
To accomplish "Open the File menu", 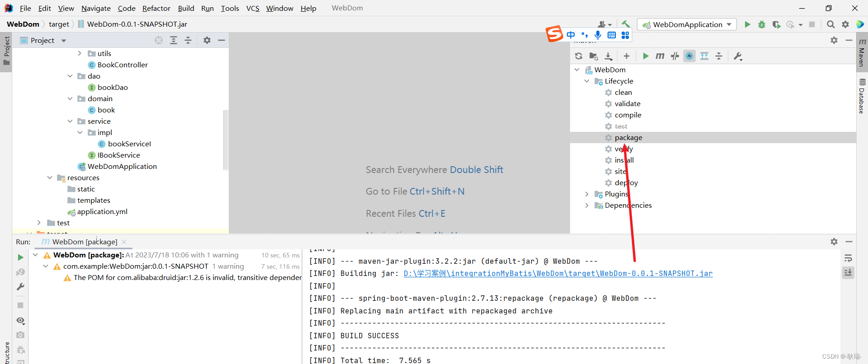I will pyautogui.click(x=25, y=8).
